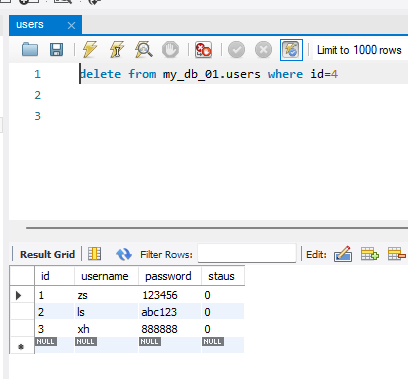Rollback transaction X icon

point(263,50)
